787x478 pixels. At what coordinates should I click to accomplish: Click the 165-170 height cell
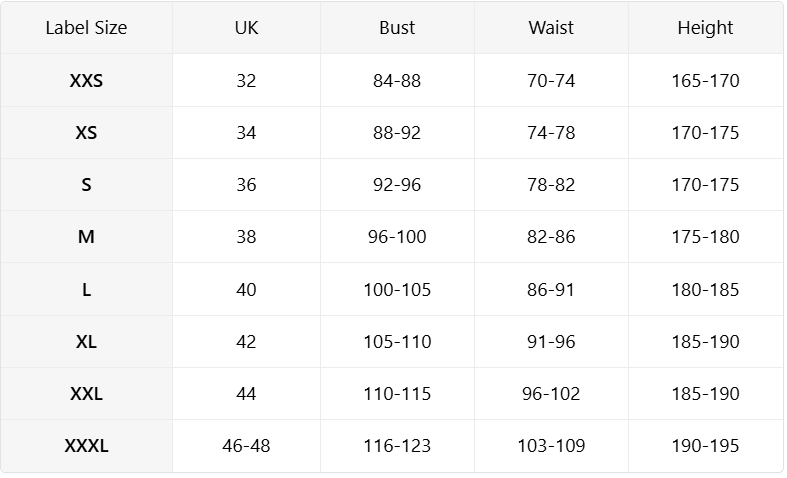[705, 81]
